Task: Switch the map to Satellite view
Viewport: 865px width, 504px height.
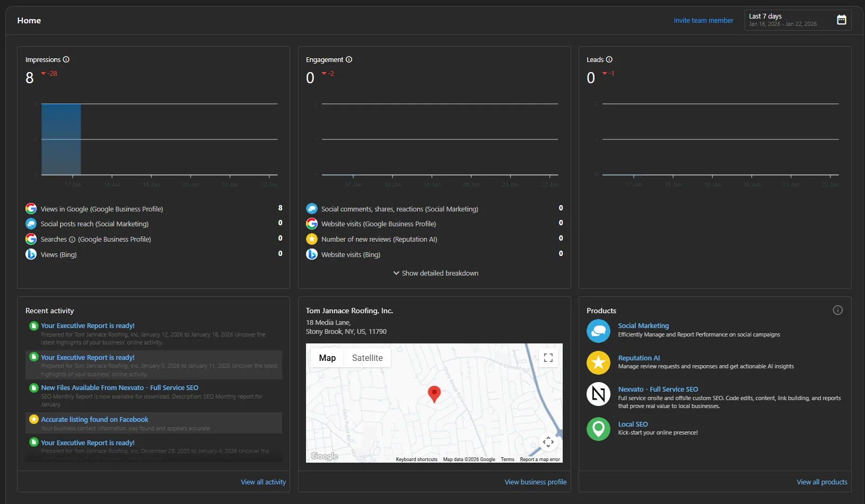Action: pos(367,358)
